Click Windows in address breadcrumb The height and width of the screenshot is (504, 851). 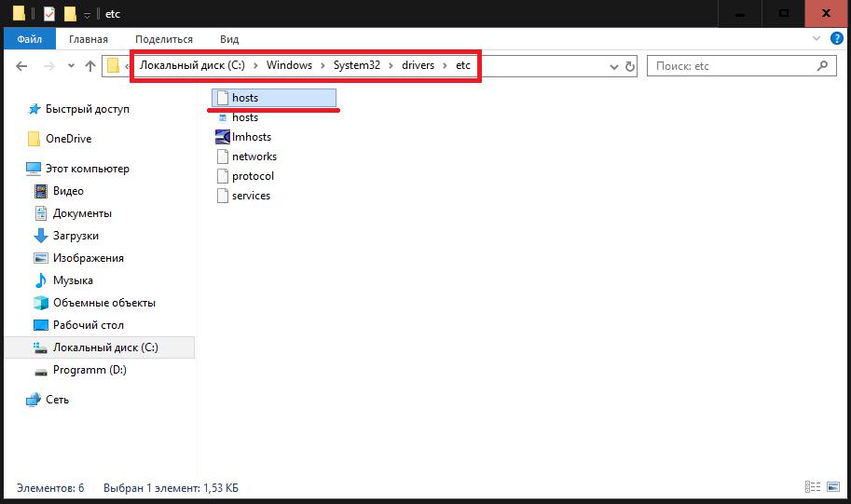pyautogui.click(x=289, y=65)
